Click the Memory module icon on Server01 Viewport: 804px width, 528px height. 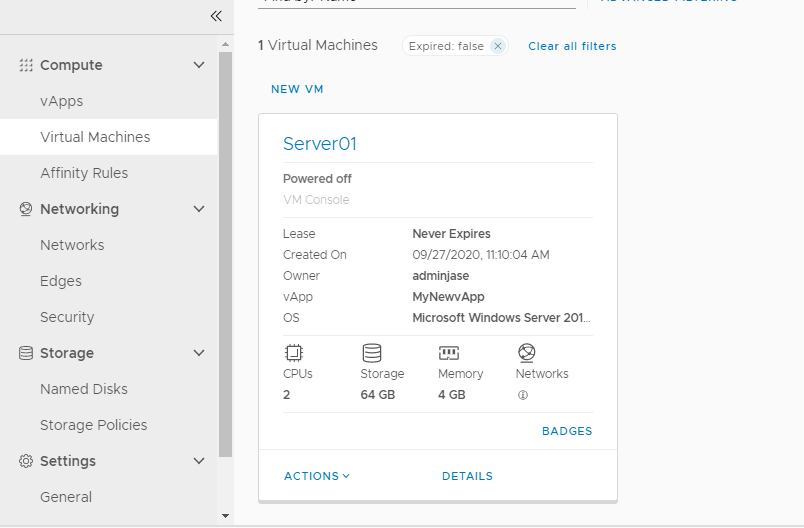[x=449, y=353]
